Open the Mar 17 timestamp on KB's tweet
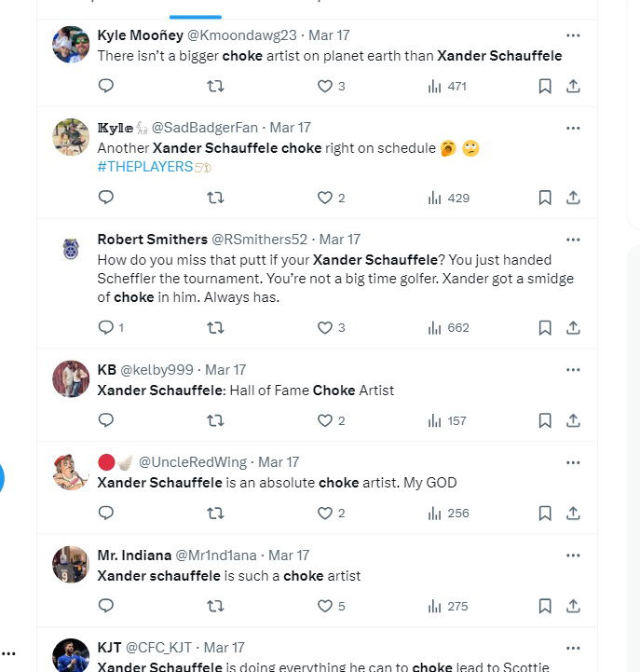The width and height of the screenshot is (640, 672). (x=225, y=370)
